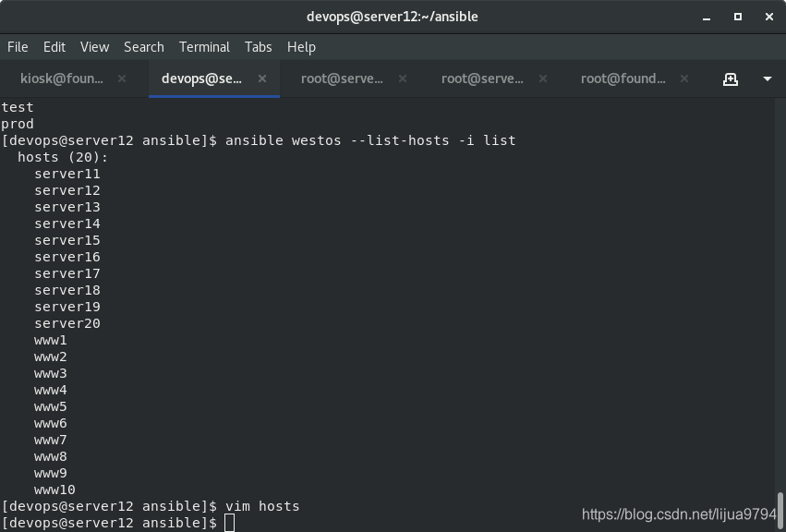The image size is (786, 532).
Task: Click the terminal vertical scrollbar thumb
Action: click(x=780, y=511)
